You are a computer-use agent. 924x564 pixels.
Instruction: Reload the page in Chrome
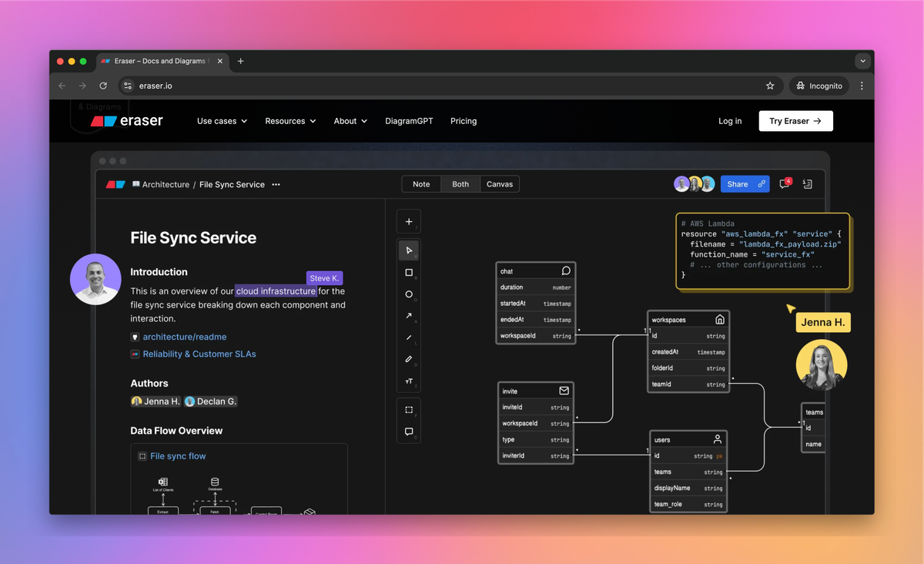coord(103,86)
